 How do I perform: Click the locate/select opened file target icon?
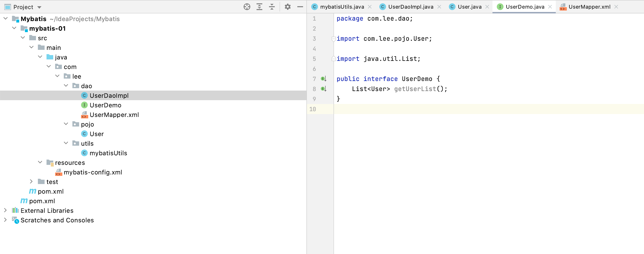pos(247,7)
